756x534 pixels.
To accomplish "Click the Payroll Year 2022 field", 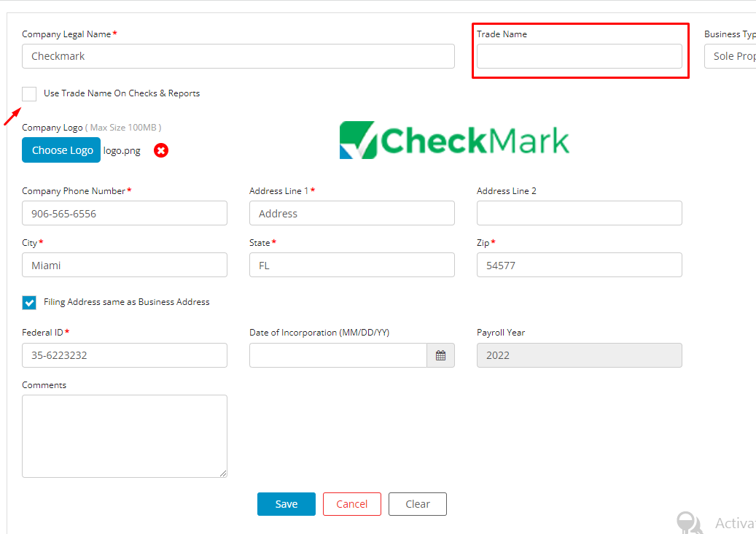I will pos(580,355).
